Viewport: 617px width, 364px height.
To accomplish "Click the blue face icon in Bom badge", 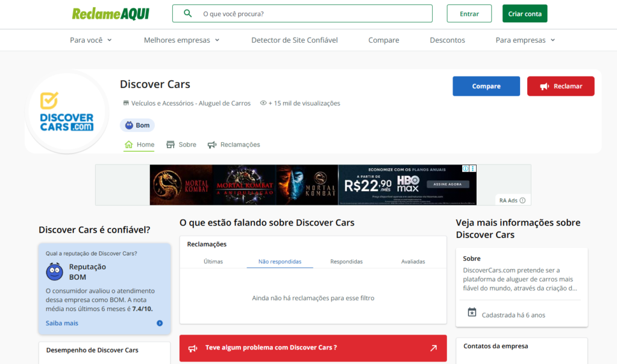I will pyautogui.click(x=129, y=125).
